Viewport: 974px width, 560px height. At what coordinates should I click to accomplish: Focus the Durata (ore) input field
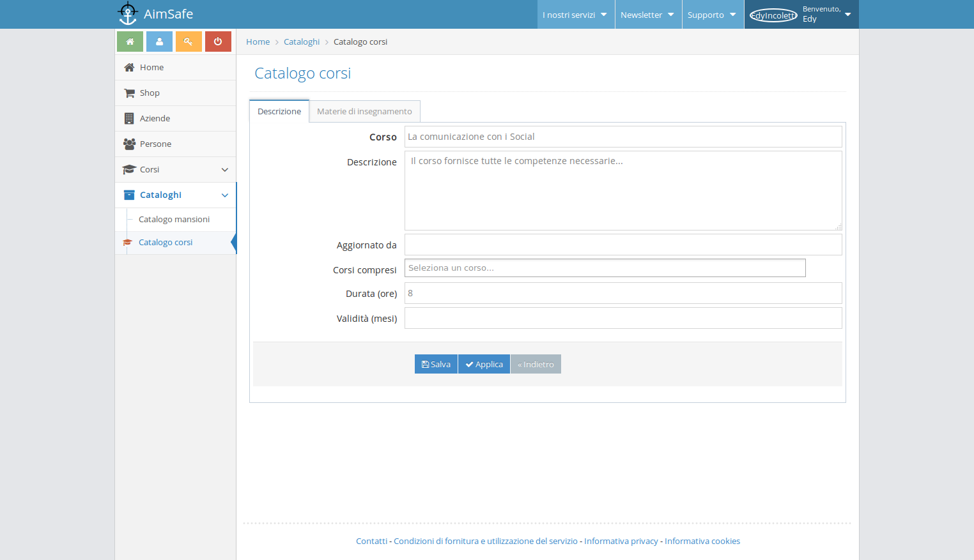623,293
